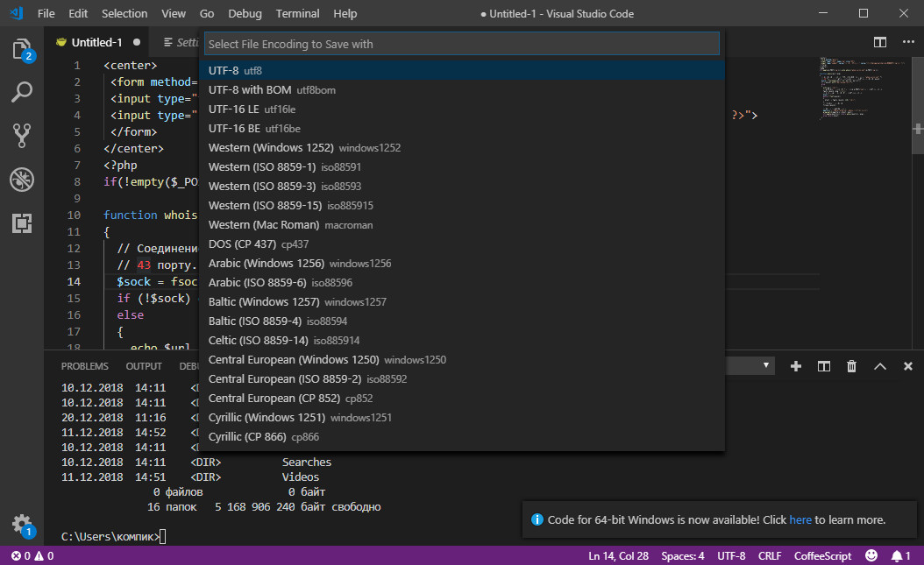This screenshot has width=924, height=565.
Task: Select Cyrillic (CP 866) encoding
Action: point(462,437)
